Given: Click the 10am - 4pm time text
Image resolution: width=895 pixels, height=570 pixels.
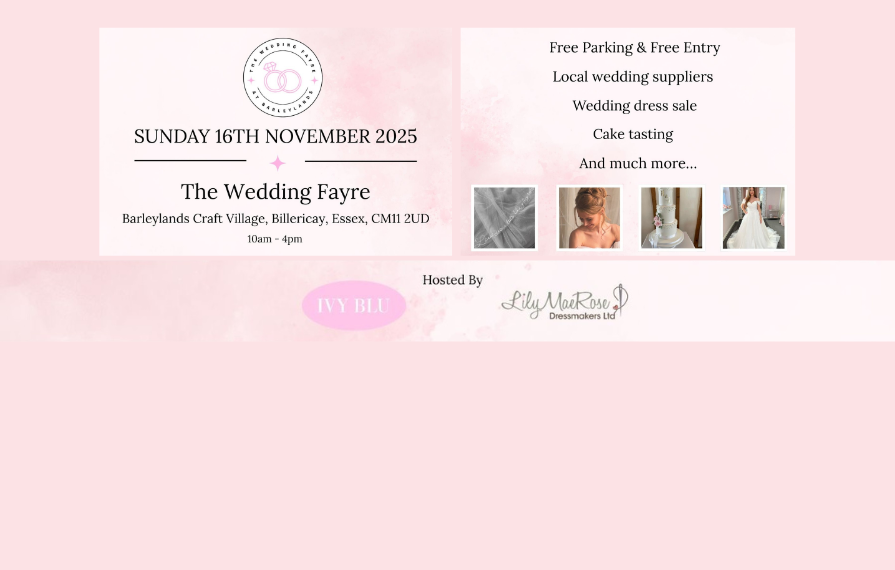Looking at the screenshot, I should click(x=275, y=239).
